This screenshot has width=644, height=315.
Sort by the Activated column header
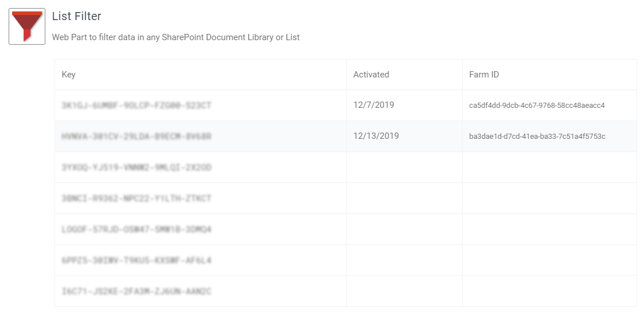click(371, 75)
